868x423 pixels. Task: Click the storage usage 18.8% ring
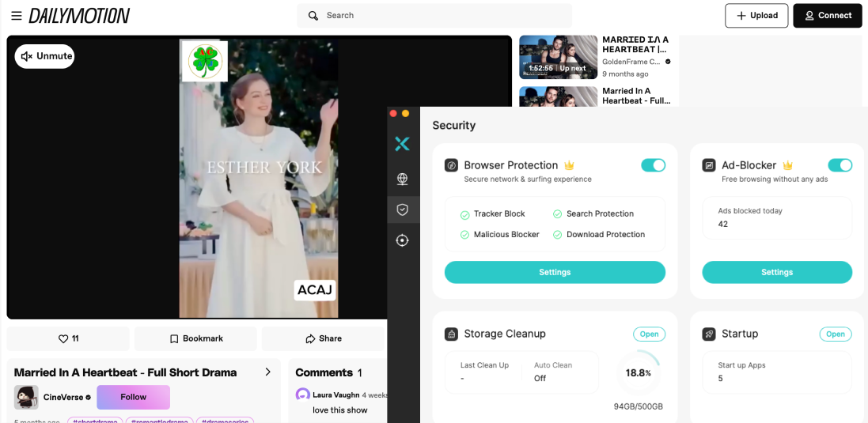[x=638, y=373]
